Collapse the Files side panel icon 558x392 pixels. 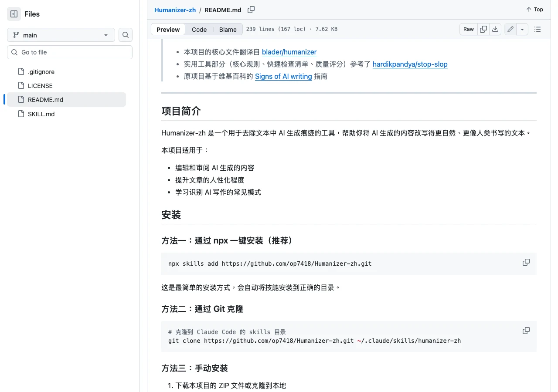pyautogui.click(x=14, y=14)
